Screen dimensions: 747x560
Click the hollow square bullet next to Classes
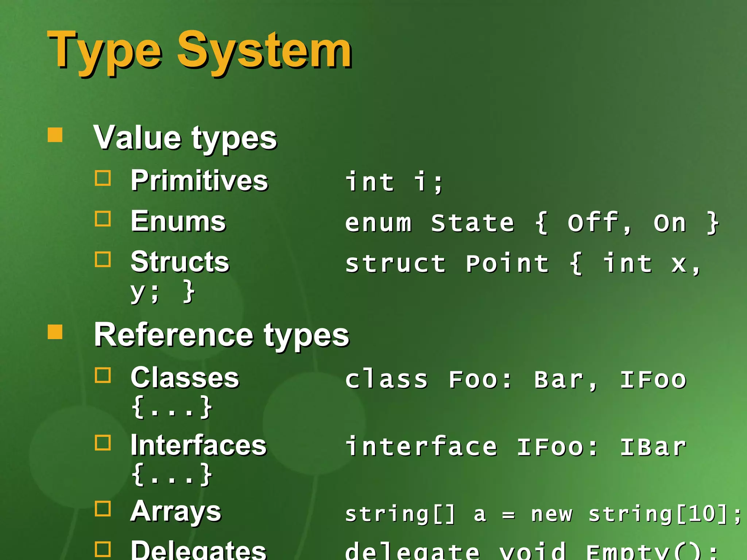pyautogui.click(x=103, y=375)
